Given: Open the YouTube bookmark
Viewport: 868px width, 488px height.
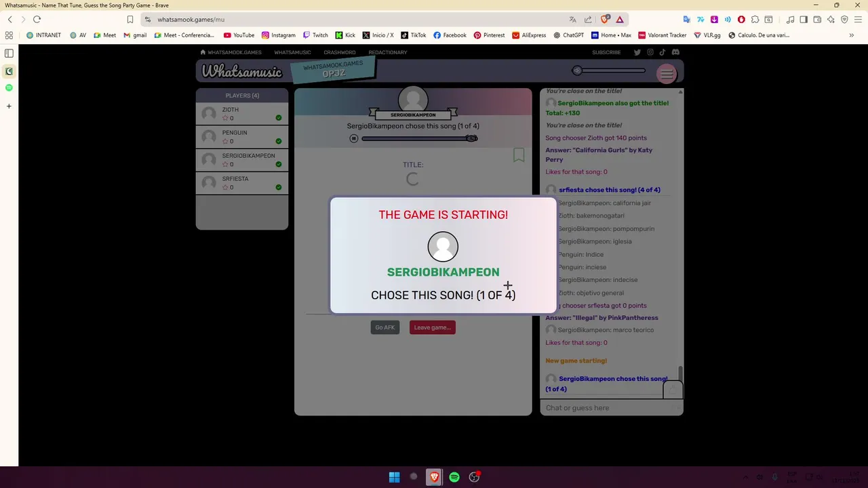Looking at the screenshot, I should click(x=239, y=35).
